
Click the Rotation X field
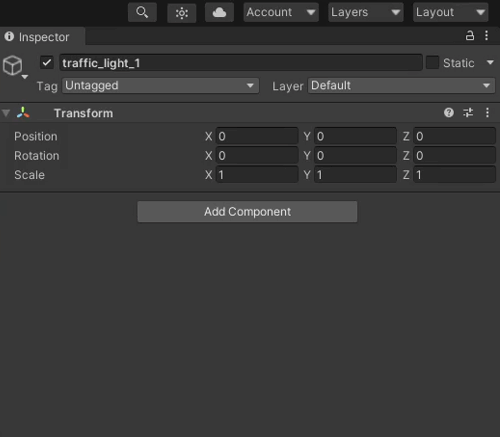[x=257, y=155]
